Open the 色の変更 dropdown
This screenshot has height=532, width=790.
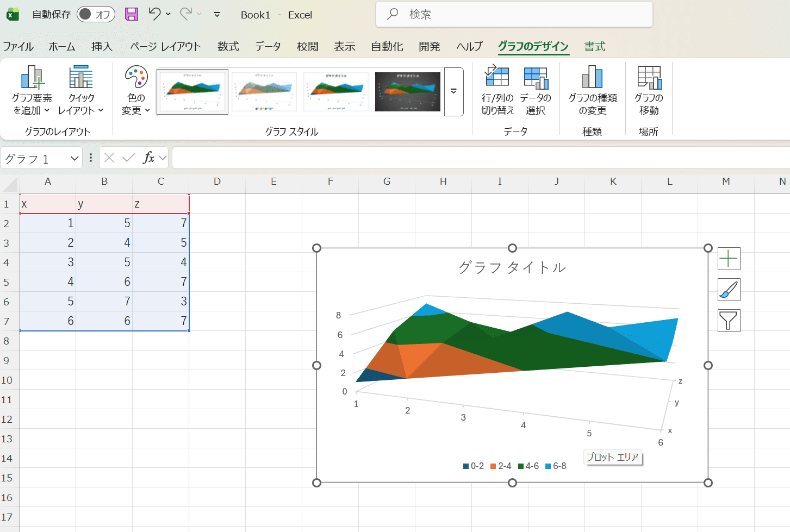pos(135,92)
